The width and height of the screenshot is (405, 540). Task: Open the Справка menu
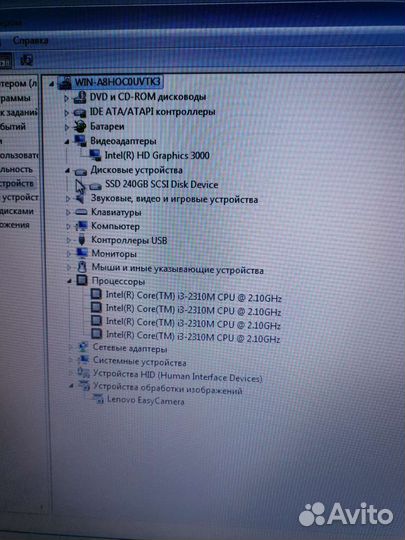pos(30,41)
